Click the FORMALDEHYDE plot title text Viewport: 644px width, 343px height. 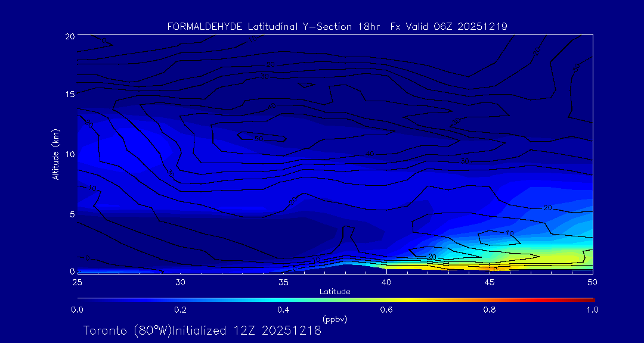pyautogui.click(x=337, y=26)
